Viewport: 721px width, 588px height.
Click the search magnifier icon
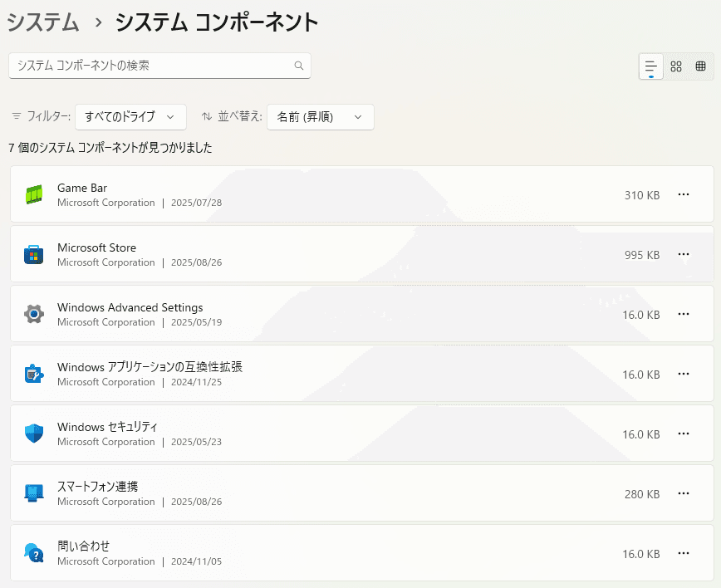299,66
